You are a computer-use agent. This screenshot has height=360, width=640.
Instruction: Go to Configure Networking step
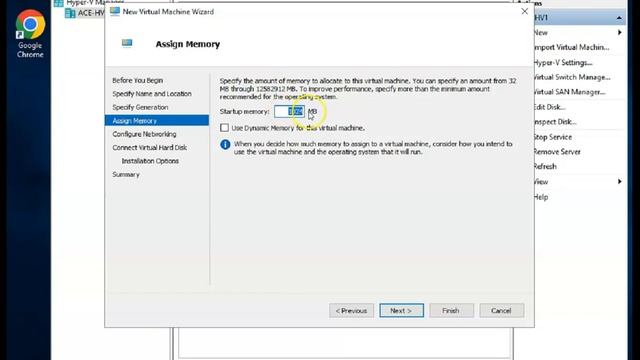(144, 134)
